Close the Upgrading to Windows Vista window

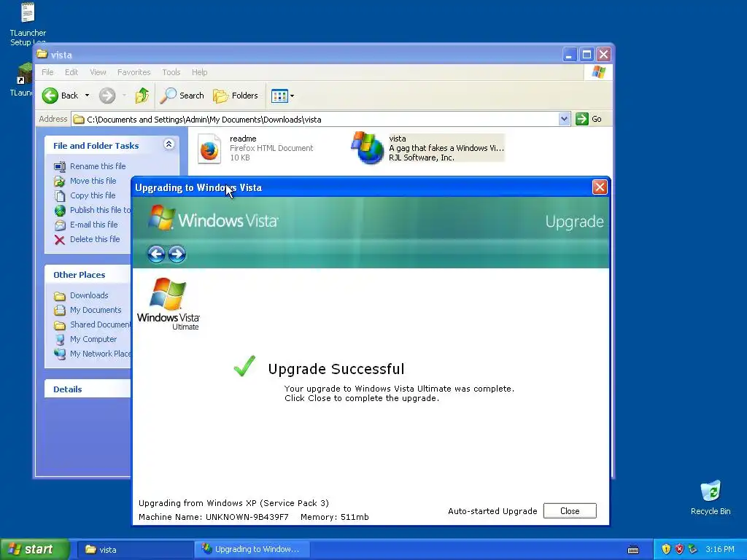click(x=600, y=187)
